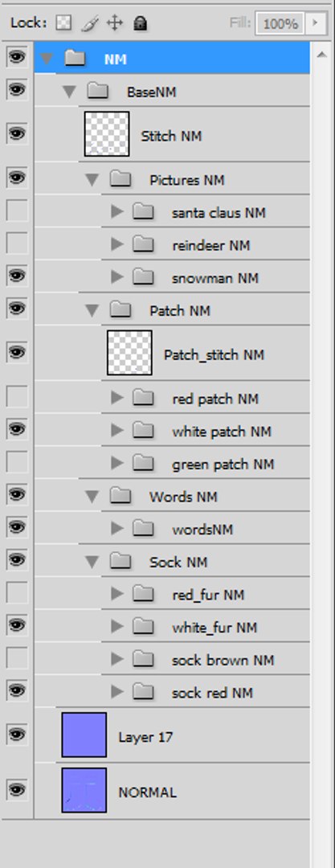Set Fill value in 100% field
335x868 pixels.
coord(280,24)
